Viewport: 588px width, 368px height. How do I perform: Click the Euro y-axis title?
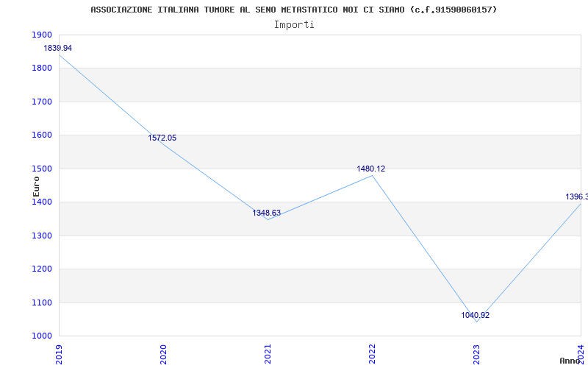[x=36, y=186]
